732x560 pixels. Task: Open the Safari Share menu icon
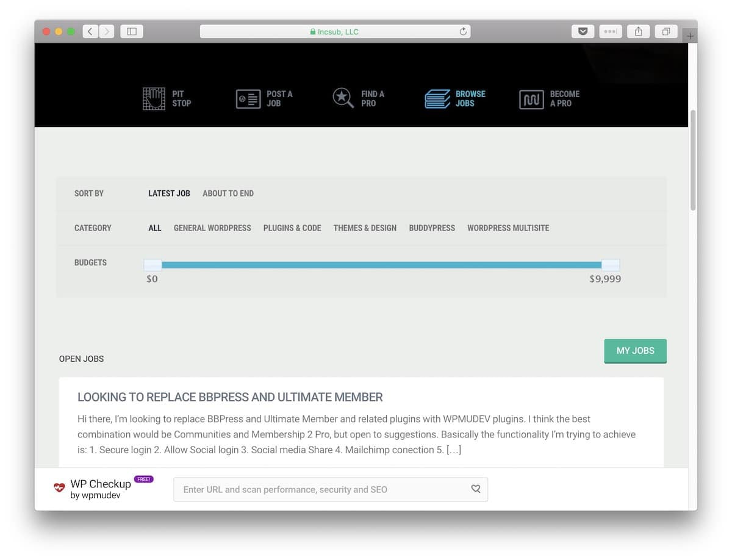[x=638, y=32]
